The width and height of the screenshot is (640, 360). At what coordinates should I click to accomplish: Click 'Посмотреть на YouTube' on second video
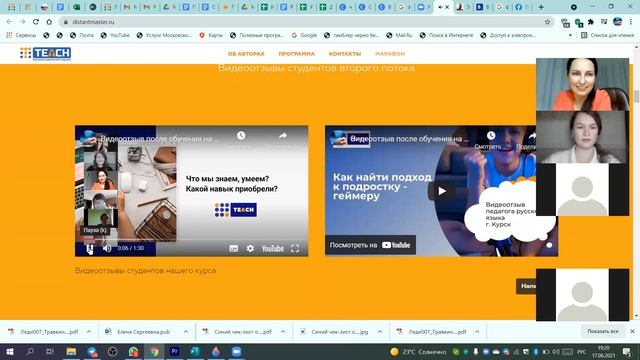coord(370,245)
